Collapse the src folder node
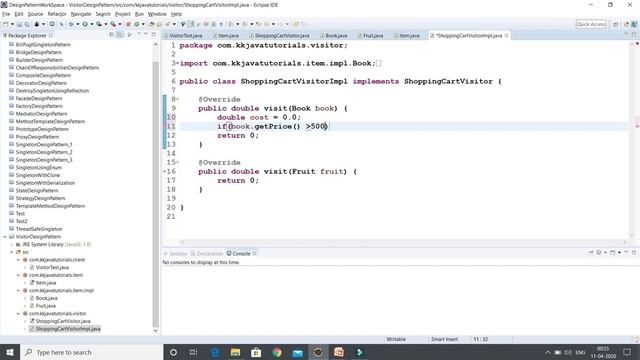640x360 pixels. [11, 252]
